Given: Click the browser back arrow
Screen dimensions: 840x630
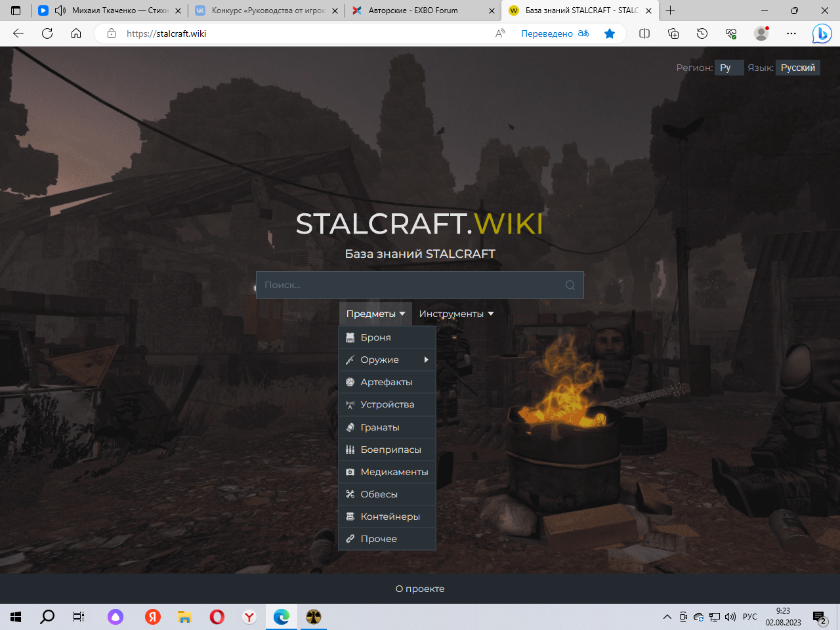Looking at the screenshot, I should tap(18, 33).
